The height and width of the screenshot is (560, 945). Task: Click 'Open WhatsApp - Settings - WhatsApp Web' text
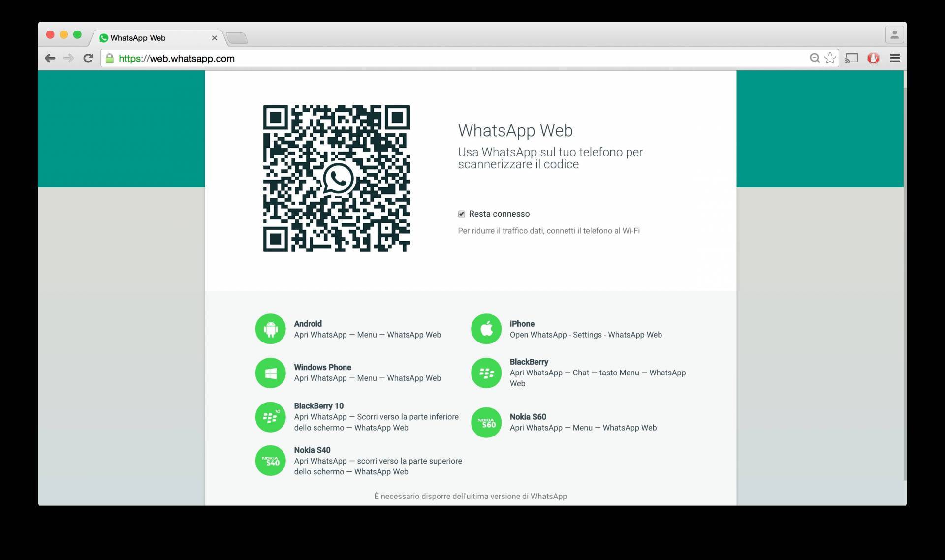586,335
